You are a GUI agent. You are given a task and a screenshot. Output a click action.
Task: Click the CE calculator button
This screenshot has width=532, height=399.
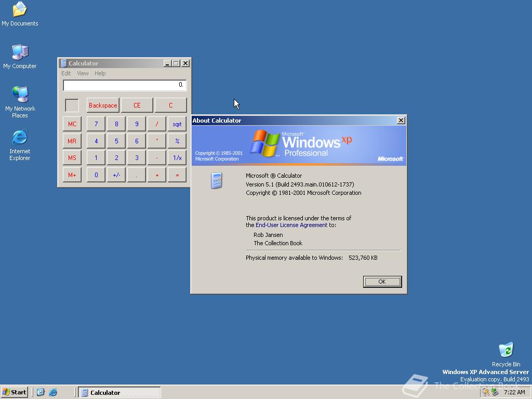[137, 105]
